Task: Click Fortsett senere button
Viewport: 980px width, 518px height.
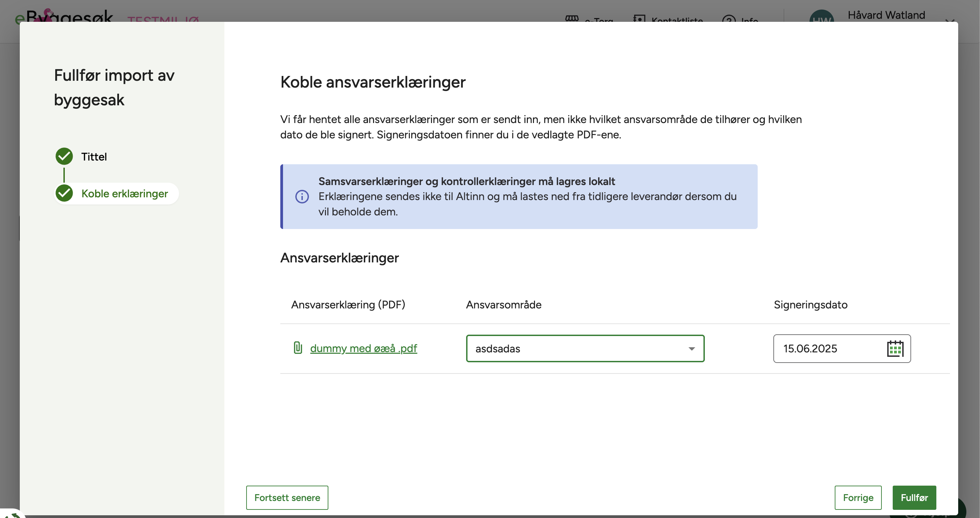Action: tap(287, 497)
